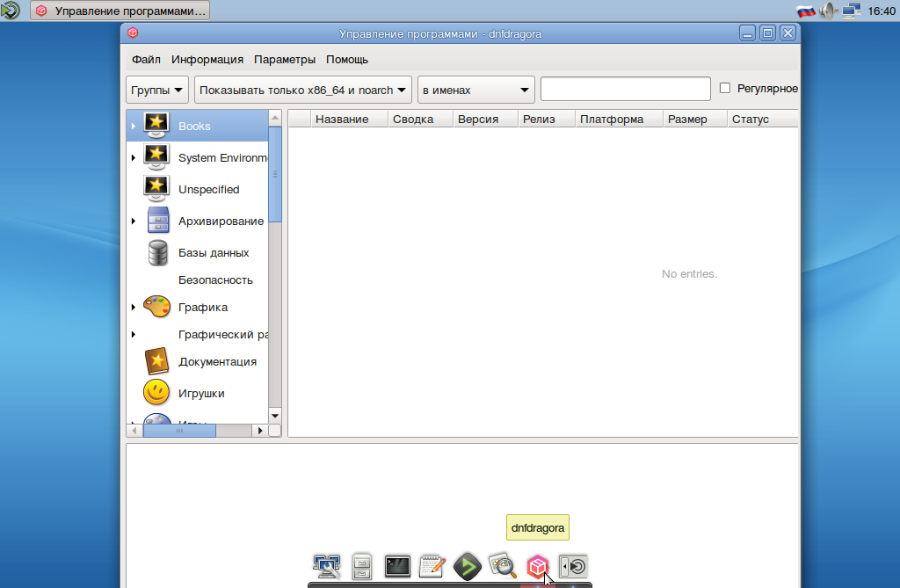Sort by the Название column header

point(349,119)
